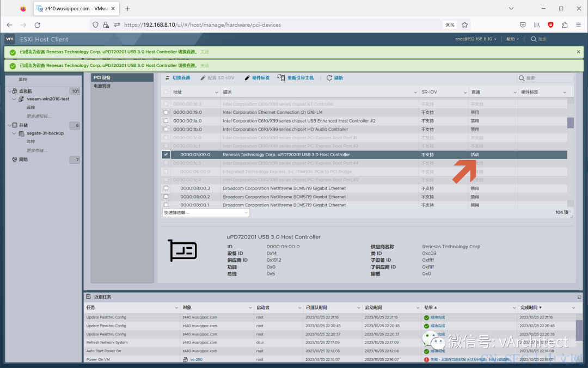The width and height of the screenshot is (588, 368).
Task: Check the 0000:08:00.3 Broadcom row
Action: tap(166, 188)
